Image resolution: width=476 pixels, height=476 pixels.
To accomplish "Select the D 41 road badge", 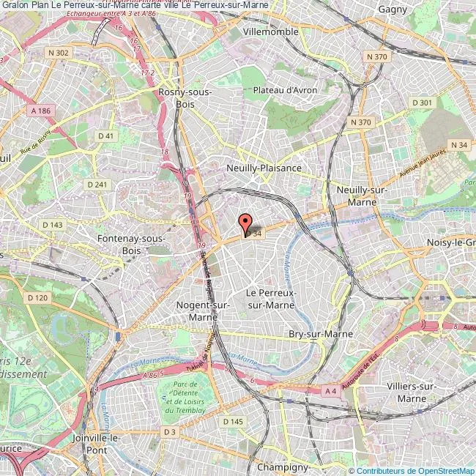I will pyautogui.click(x=105, y=136).
